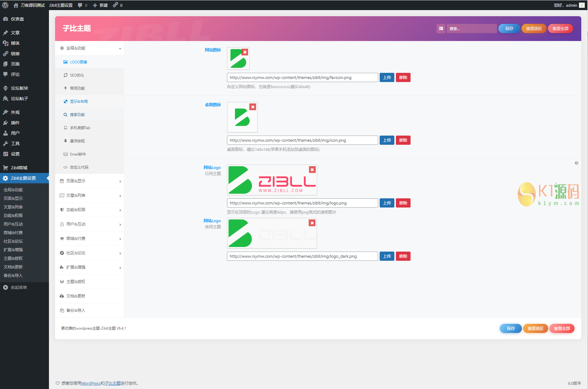Click the WordPress logo in the admin bar
The height and width of the screenshot is (389, 588).
tap(5, 5)
